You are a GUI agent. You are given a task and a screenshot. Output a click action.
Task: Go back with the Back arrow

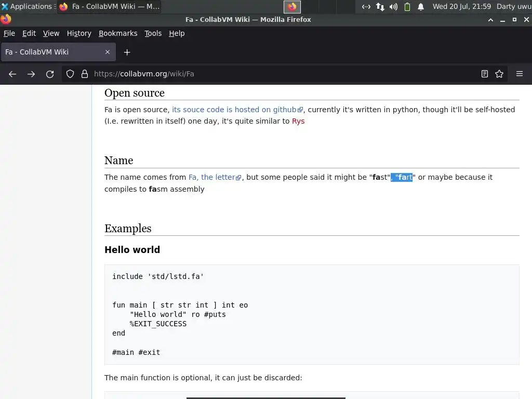pyautogui.click(x=12, y=74)
